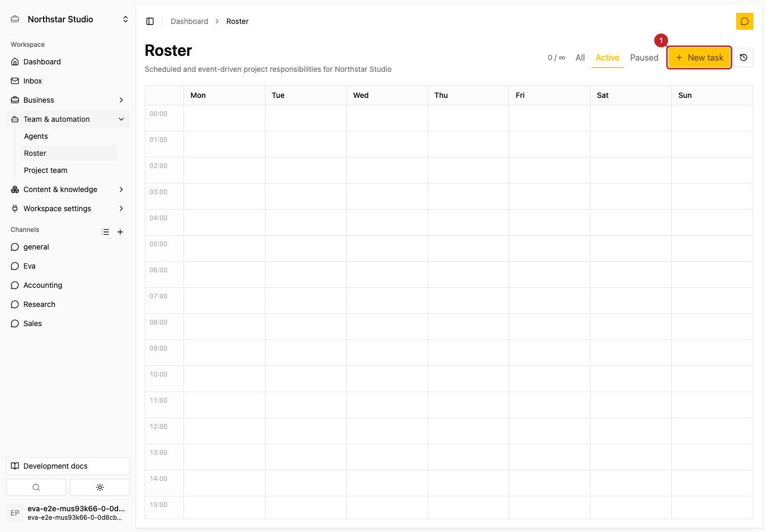
Task: Open the eva-e2e account profile name
Action: [x=76, y=509]
